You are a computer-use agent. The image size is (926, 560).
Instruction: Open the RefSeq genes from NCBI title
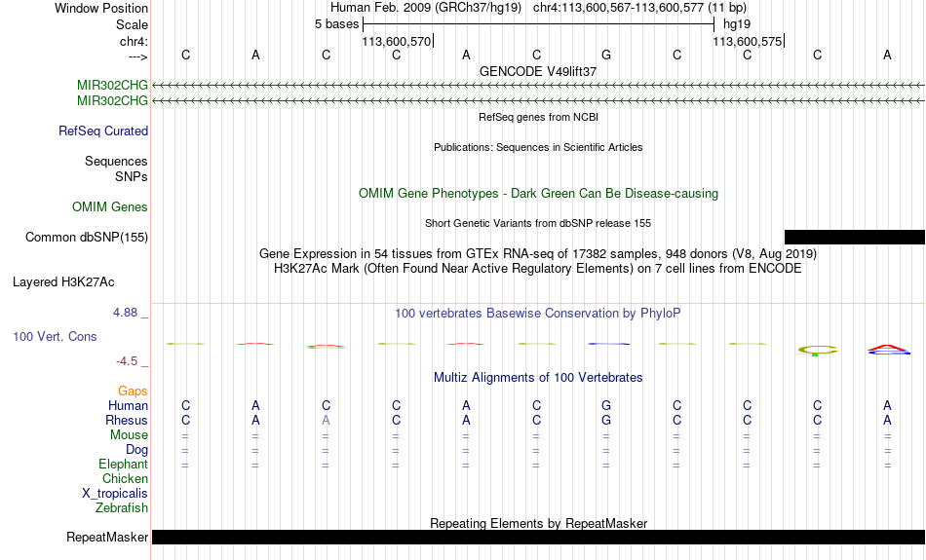click(x=539, y=117)
